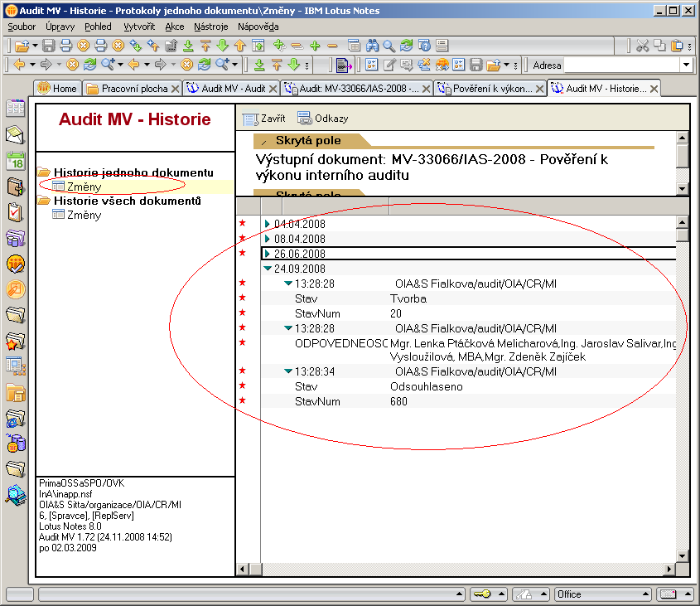Click the key icon in the status bar
The width and height of the screenshot is (700, 606).
click(482, 594)
